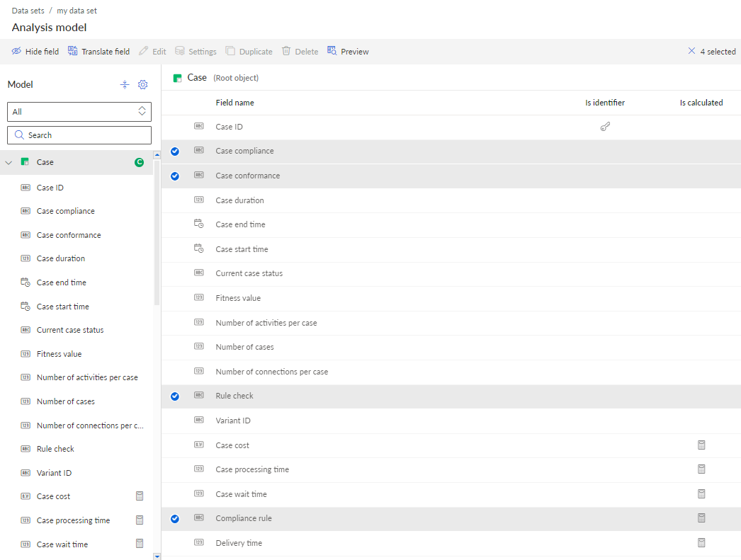The image size is (741, 560).
Task: Click the my data set breadcrumb link
Action: click(x=77, y=11)
